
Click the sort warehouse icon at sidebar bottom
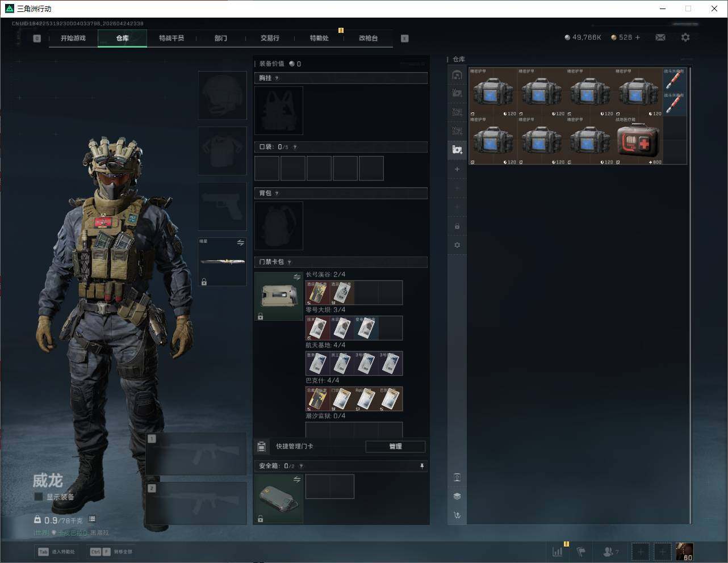pyautogui.click(x=457, y=515)
